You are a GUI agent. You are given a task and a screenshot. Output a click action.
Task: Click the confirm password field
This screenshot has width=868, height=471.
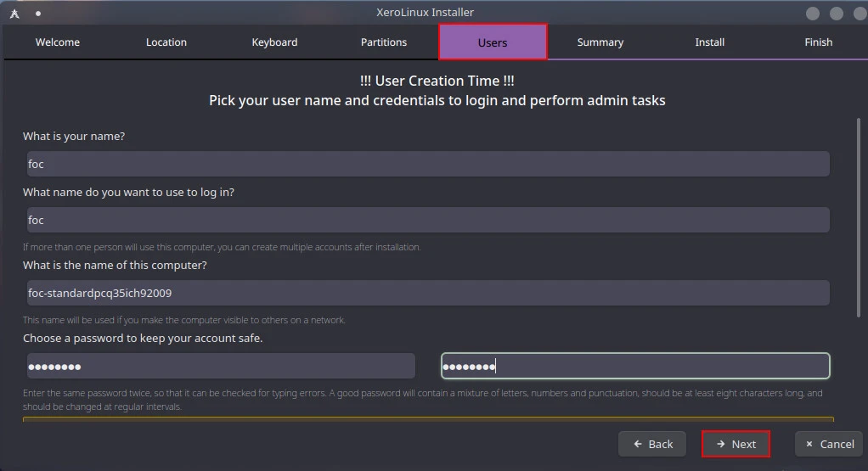635,366
